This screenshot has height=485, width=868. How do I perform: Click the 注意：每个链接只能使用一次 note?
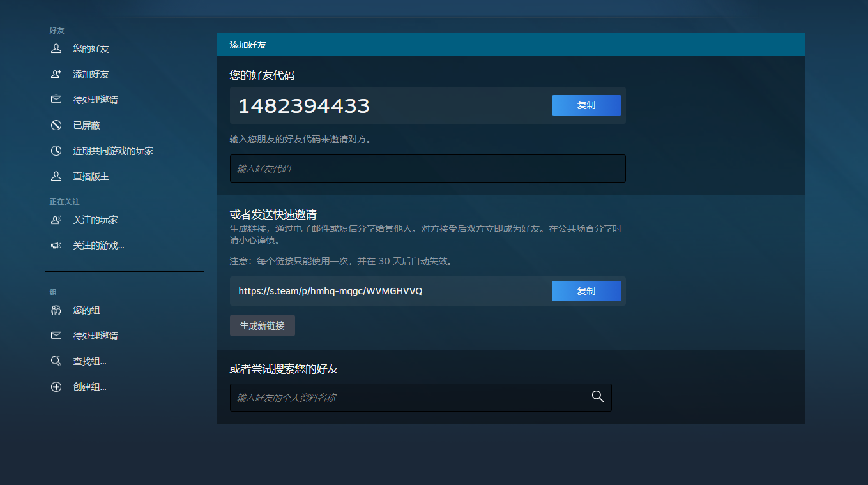tap(341, 261)
